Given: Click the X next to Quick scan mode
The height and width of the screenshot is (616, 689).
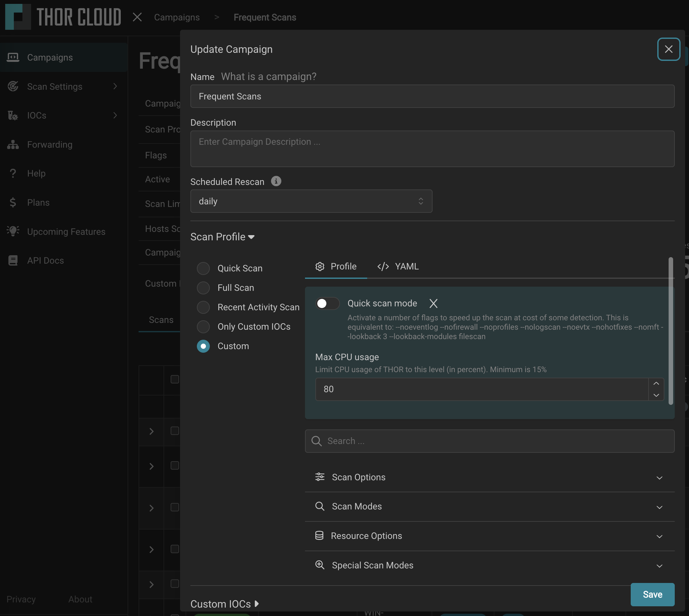Looking at the screenshot, I should [x=433, y=303].
